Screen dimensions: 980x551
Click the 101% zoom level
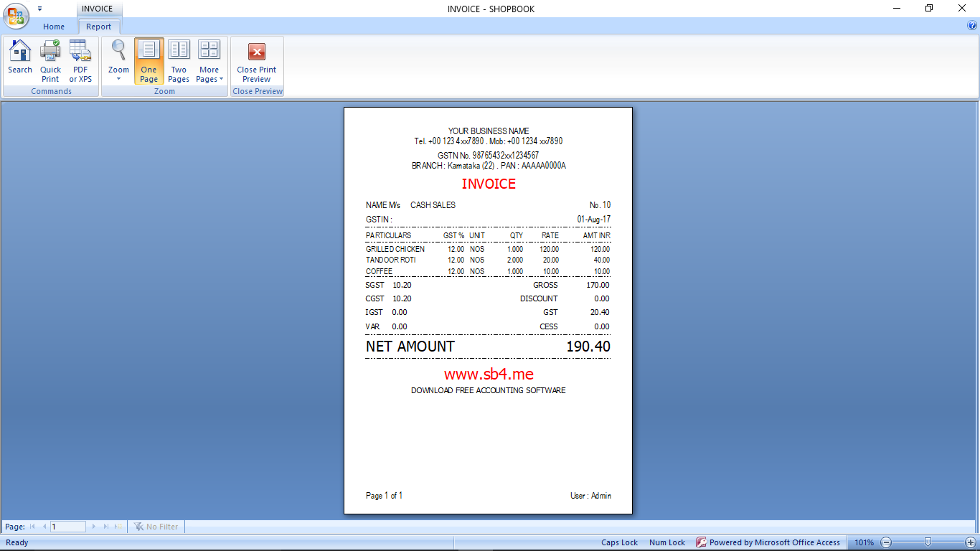[864, 542]
